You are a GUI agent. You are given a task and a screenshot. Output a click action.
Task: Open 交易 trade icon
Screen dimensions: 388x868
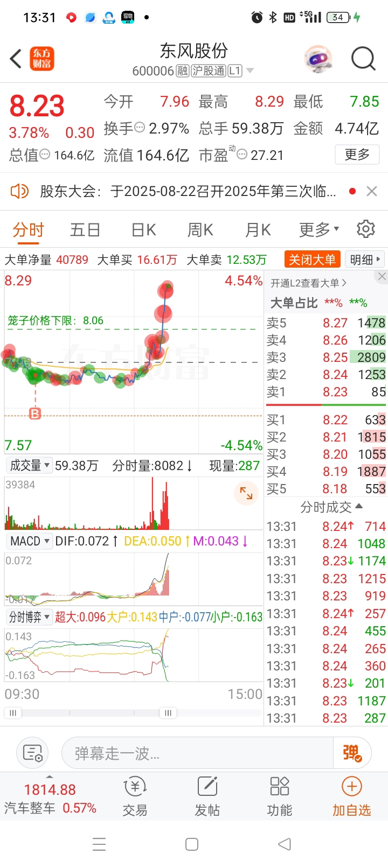[135, 797]
